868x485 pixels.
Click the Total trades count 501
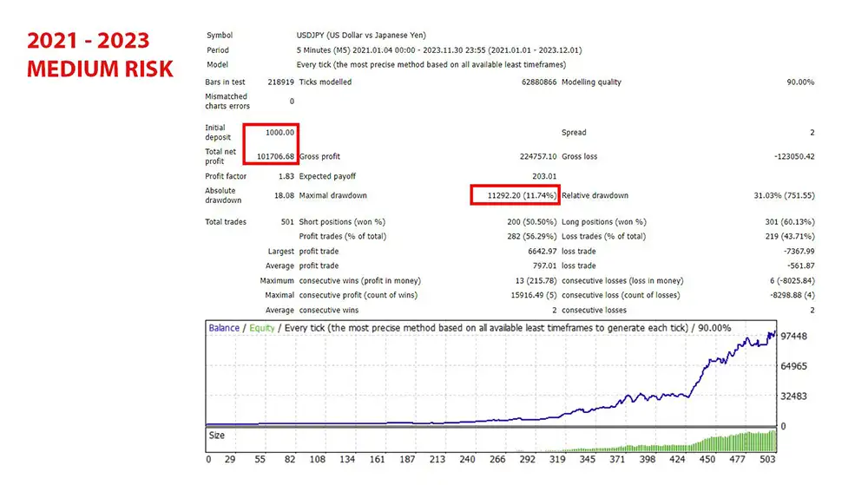click(x=286, y=222)
